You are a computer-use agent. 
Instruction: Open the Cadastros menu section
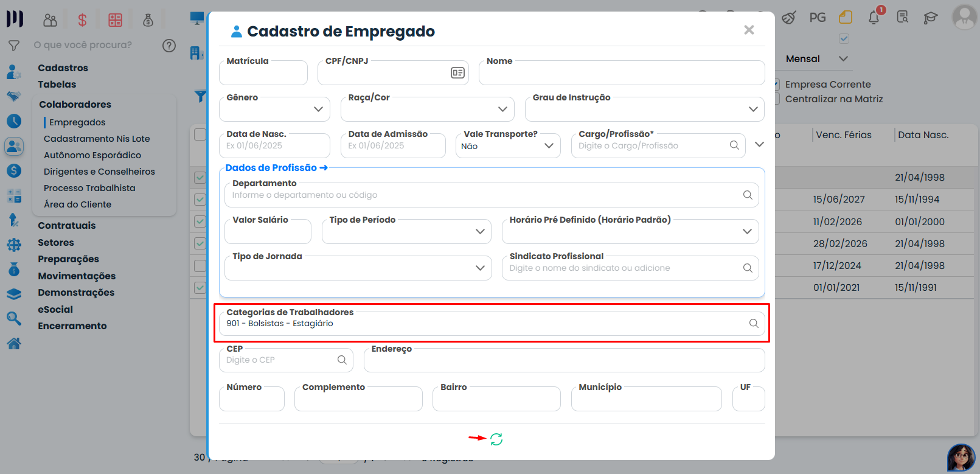(63, 68)
